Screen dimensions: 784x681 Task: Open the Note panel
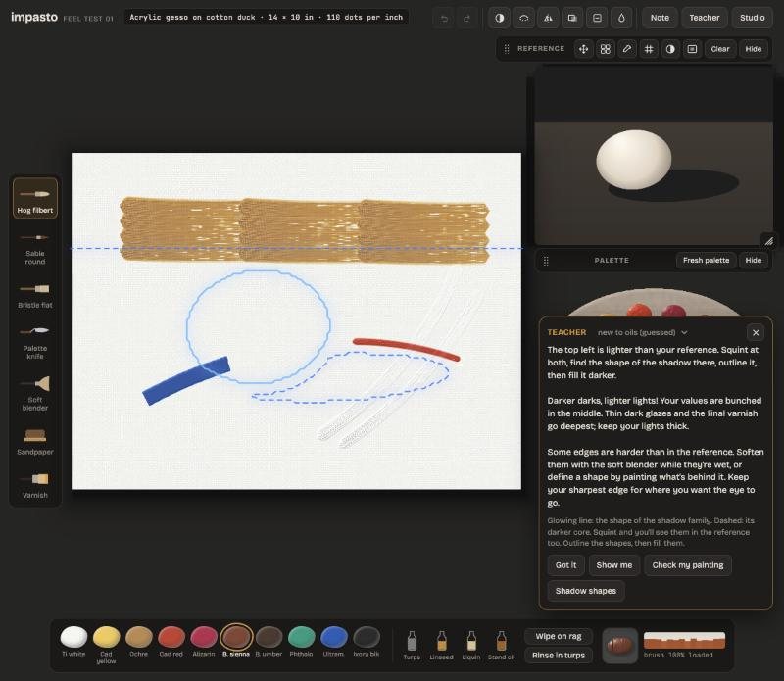660,18
